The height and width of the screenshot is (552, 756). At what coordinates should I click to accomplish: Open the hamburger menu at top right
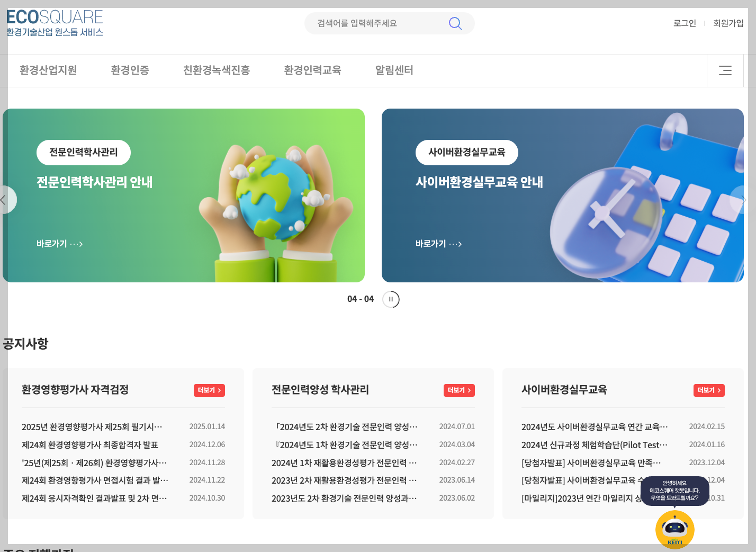tap(725, 70)
